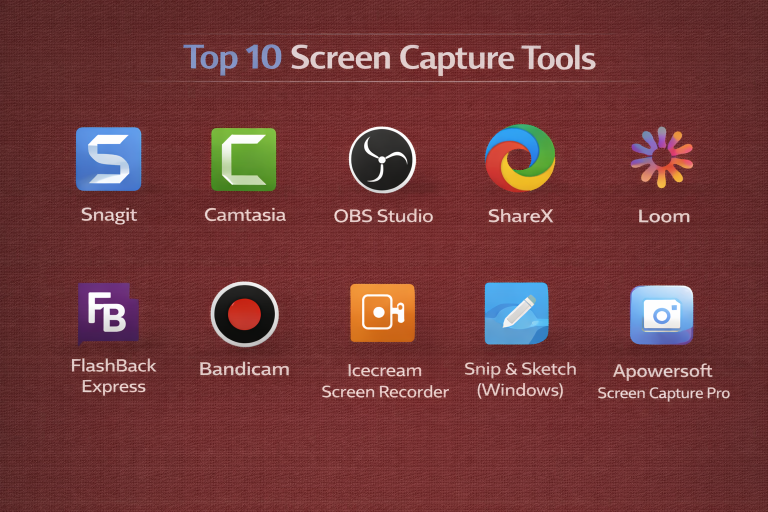Select the "ShareX" caption text
768x512 pixels.
point(520,216)
